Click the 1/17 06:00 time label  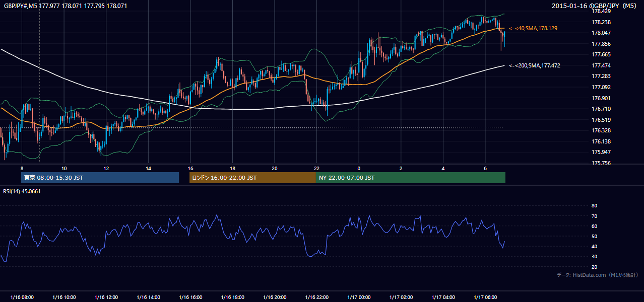tap(485, 297)
